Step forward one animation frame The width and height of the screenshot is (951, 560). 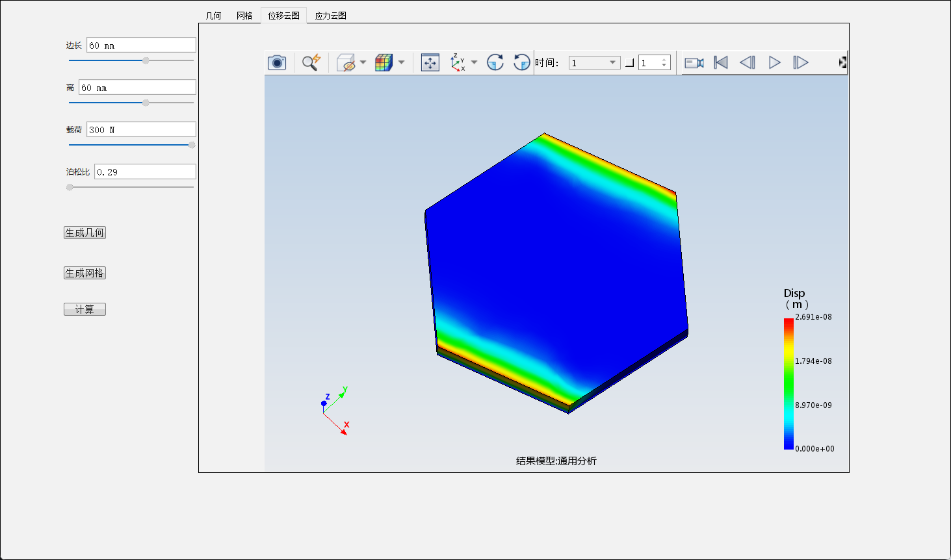click(x=801, y=62)
